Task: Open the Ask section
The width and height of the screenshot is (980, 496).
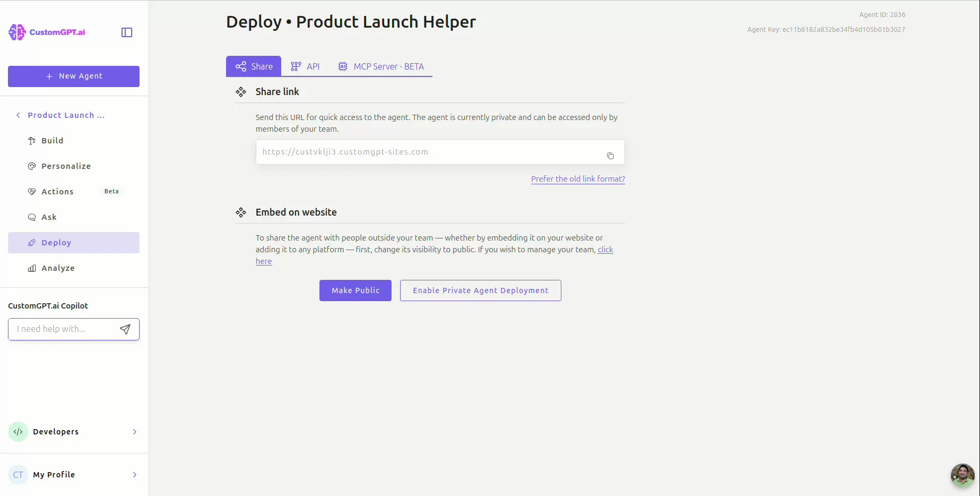Action: pyautogui.click(x=74, y=217)
